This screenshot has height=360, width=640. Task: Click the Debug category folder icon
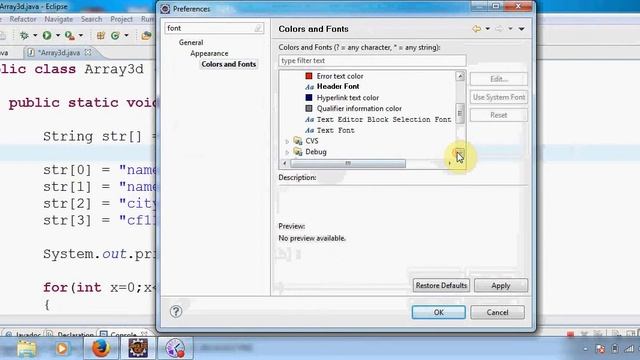tap(298, 152)
